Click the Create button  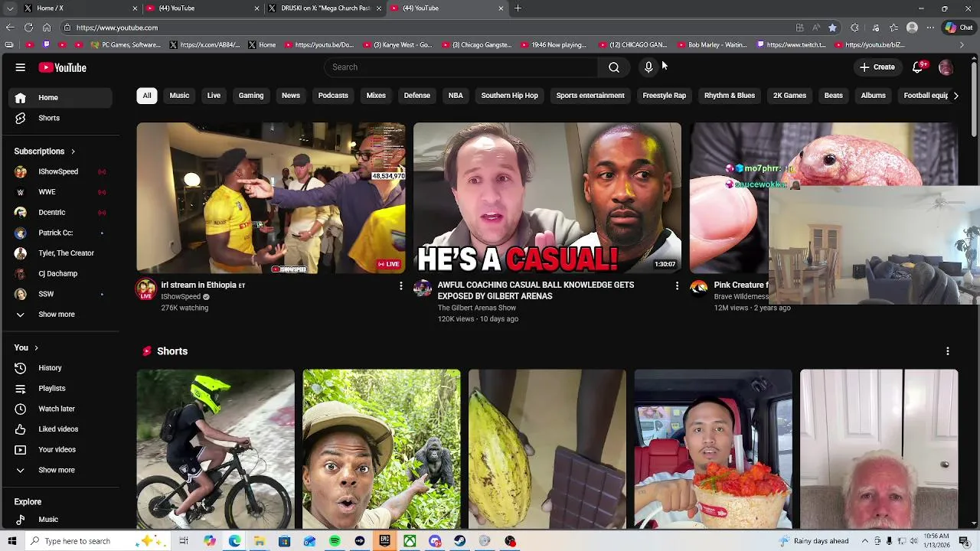pos(877,67)
